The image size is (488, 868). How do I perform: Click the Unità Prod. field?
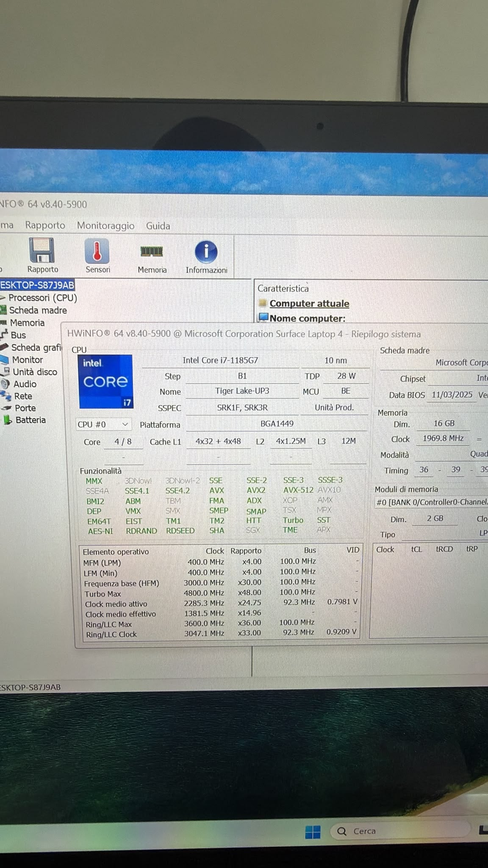click(x=334, y=408)
